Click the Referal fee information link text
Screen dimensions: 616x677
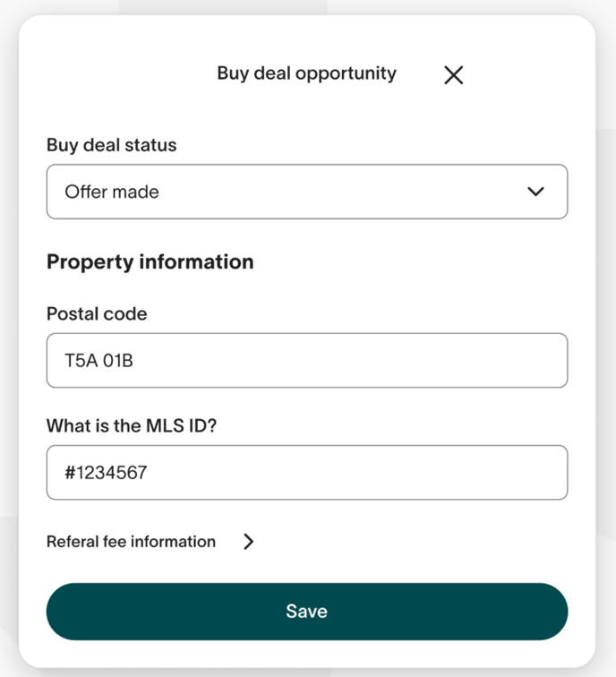[131, 542]
